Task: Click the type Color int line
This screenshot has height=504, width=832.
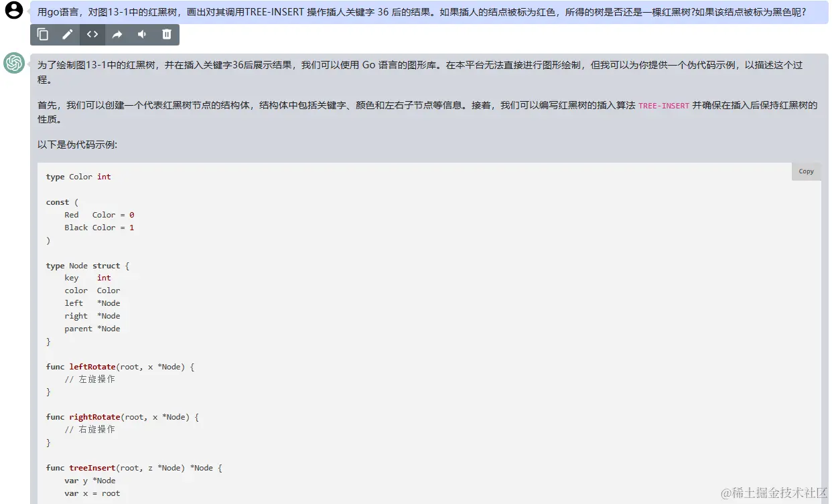Action: point(76,176)
